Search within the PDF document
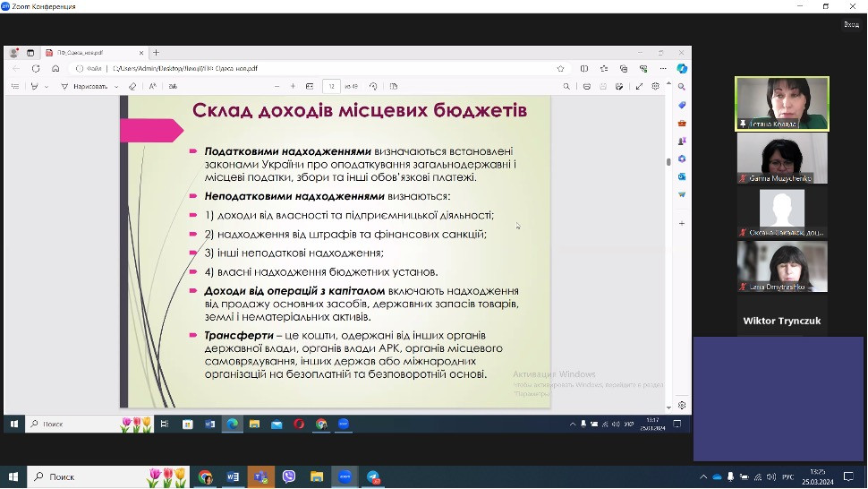 pos(566,86)
